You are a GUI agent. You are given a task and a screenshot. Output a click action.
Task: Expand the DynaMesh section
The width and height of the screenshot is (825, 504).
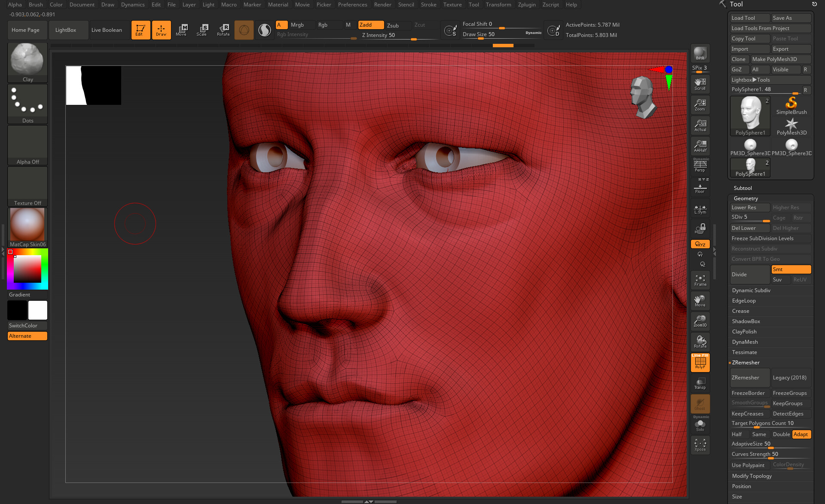[x=745, y=342]
